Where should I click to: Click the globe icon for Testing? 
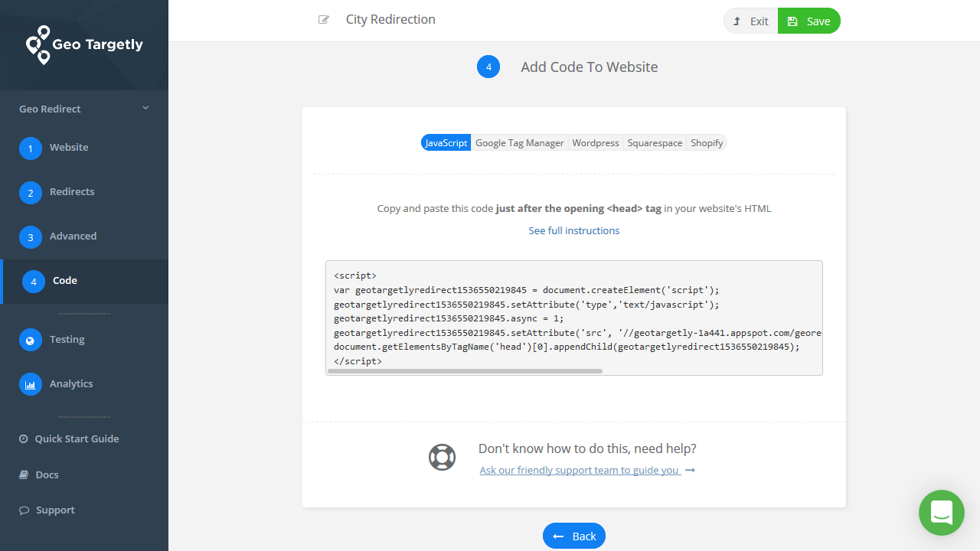pyautogui.click(x=31, y=341)
